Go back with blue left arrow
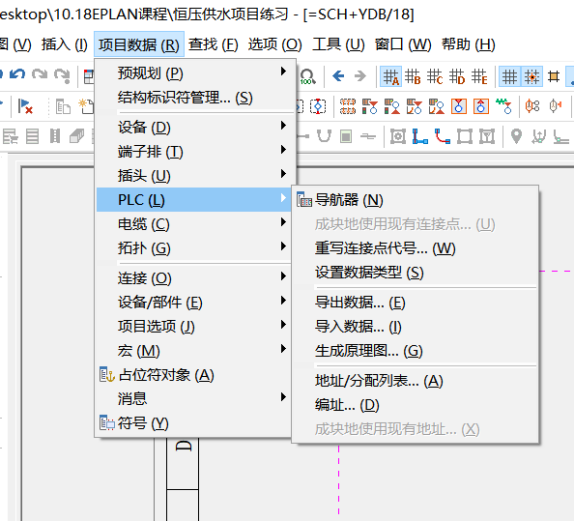The width and height of the screenshot is (574, 521). point(338,76)
